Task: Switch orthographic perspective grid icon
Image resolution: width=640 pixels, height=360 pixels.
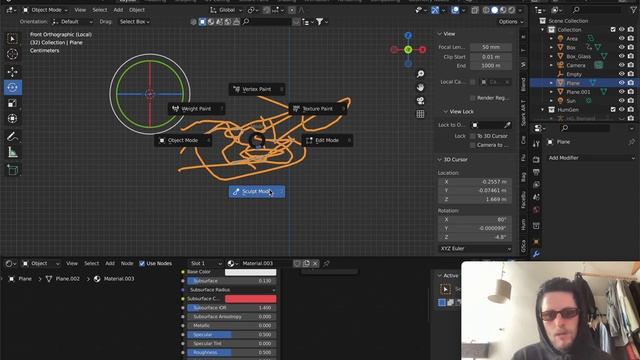Action: click(420, 114)
